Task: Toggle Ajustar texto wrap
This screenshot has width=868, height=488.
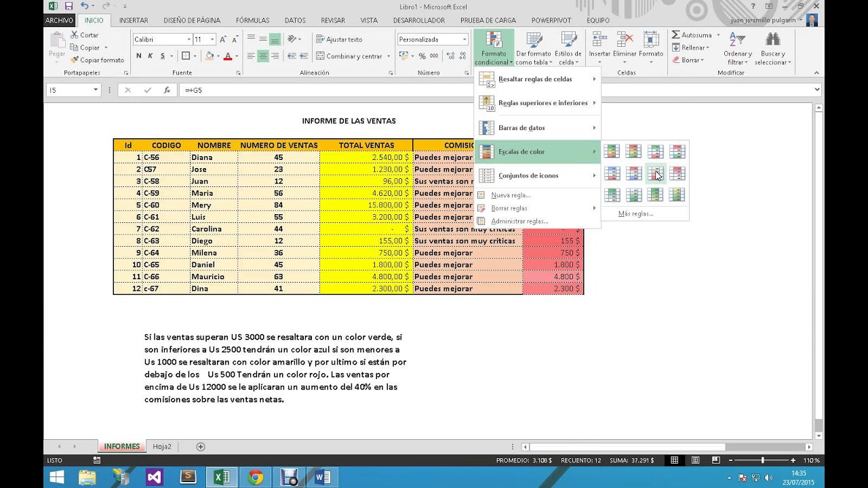Action: point(340,39)
